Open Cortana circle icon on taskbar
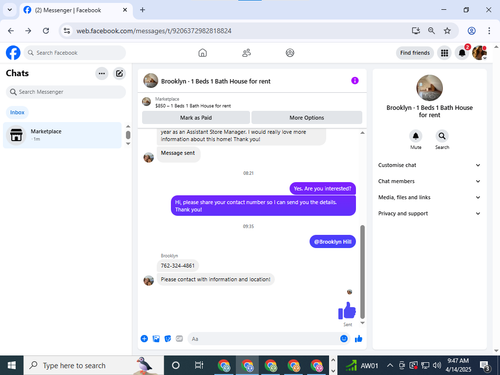 (176, 365)
